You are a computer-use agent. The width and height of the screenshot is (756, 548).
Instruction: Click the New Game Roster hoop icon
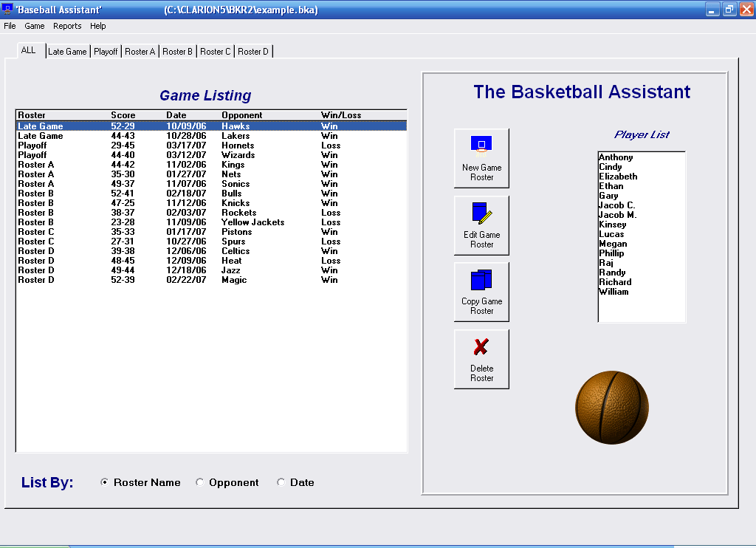(x=481, y=144)
